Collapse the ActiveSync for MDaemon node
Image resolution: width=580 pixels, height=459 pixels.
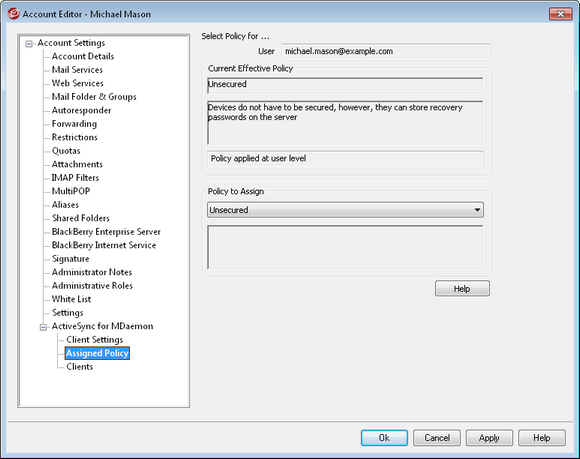click(44, 327)
